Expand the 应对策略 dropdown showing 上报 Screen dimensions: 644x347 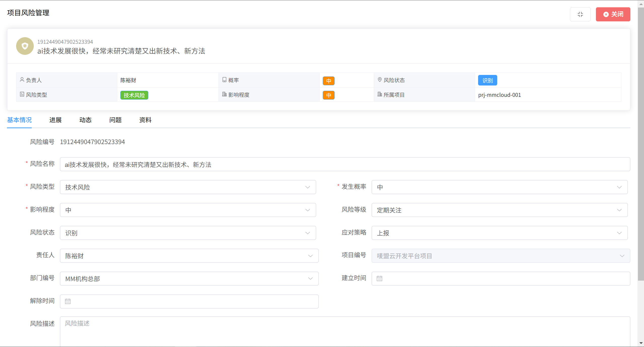click(499, 233)
